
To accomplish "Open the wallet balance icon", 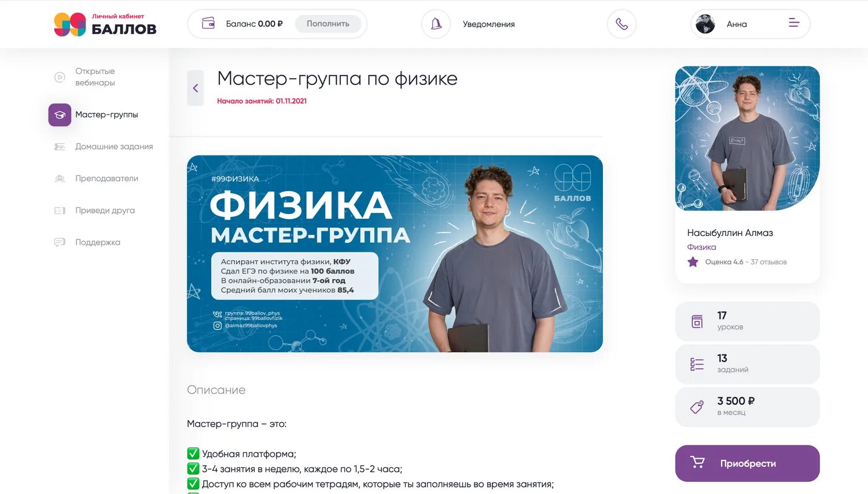I will (x=208, y=24).
